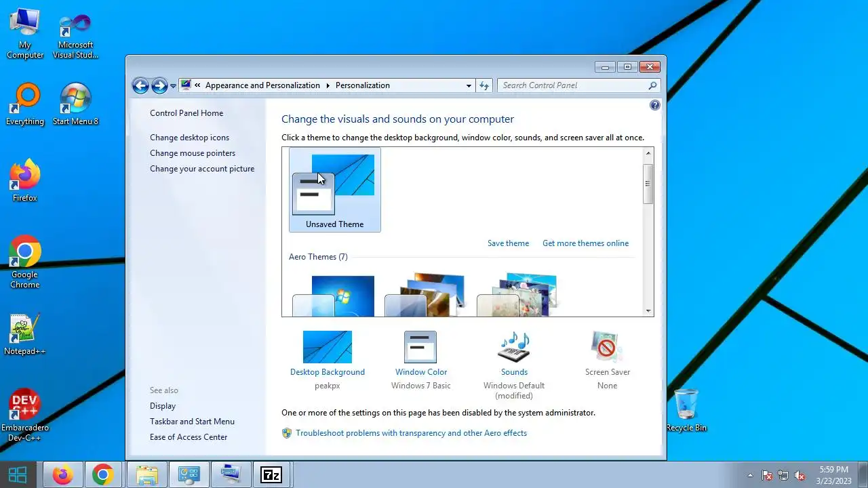Viewport: 868px width, 488px height.
Task: Expand the address bar history dropdown
Action: click(469, 85)
